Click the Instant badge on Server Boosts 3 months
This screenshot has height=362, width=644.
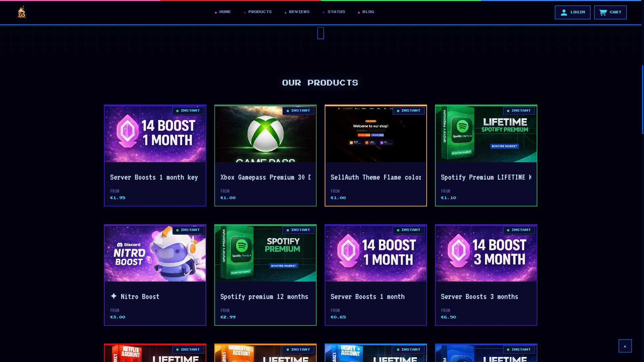tap(519, 230)
